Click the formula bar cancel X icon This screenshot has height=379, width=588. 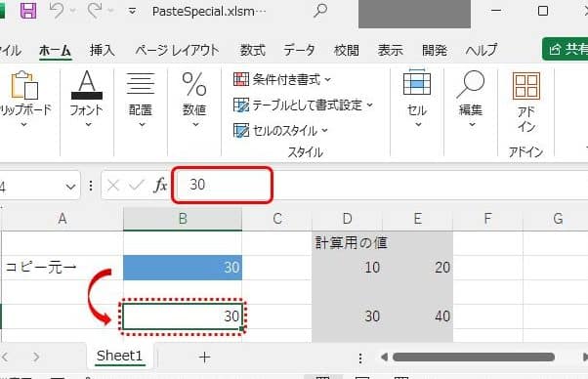point(113,186)
